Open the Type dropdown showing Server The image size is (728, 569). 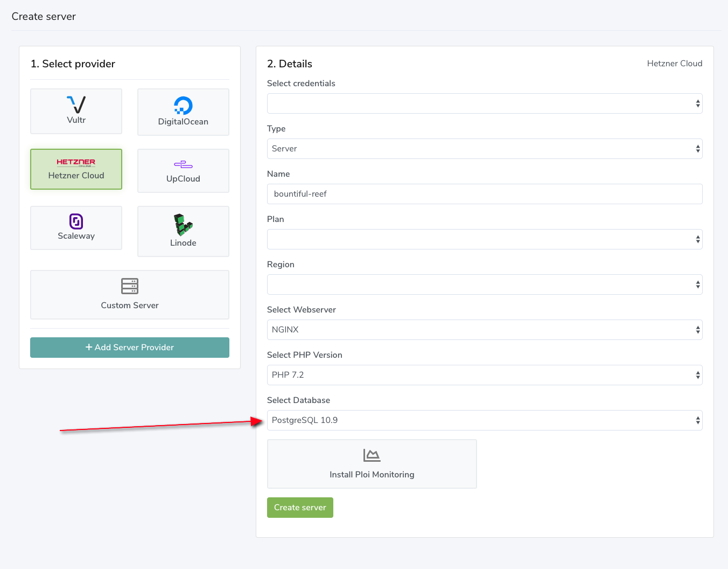485,149
